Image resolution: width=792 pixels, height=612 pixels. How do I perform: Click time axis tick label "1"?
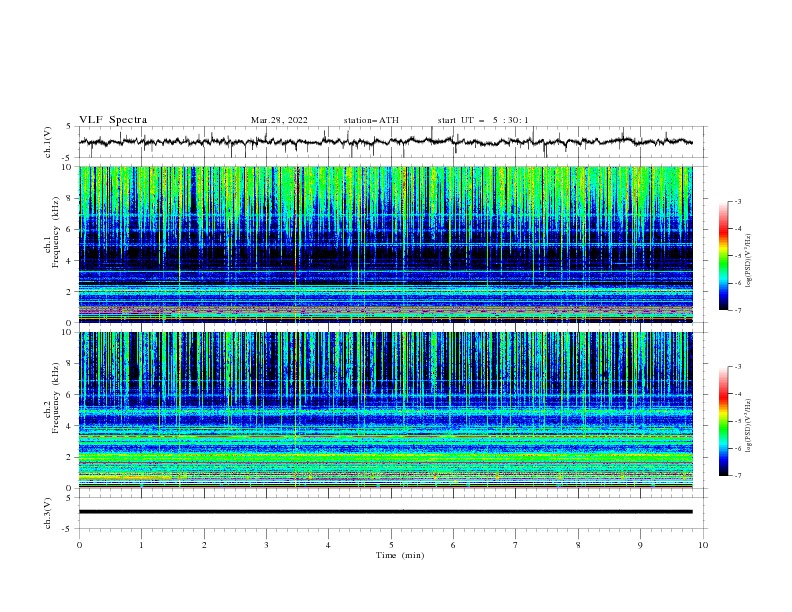[x=141, y=545]
